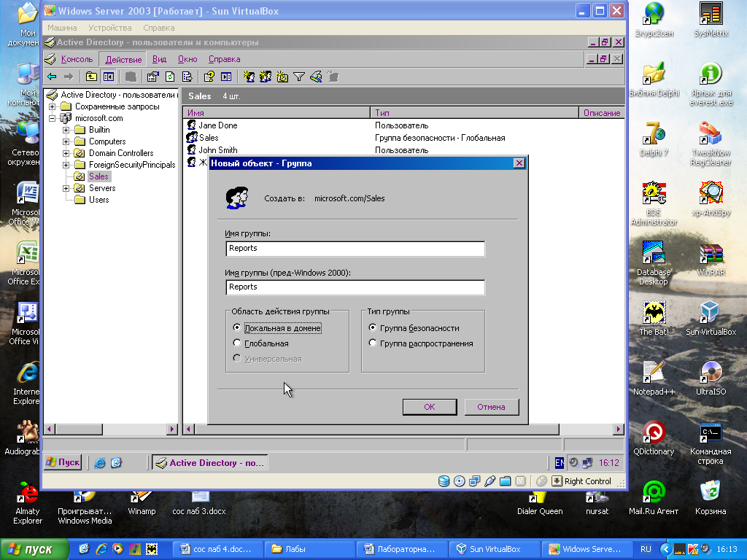Viewport: 747px width, 560px height.
Task: Click the Create new group icon
Action: pos(266,77)
